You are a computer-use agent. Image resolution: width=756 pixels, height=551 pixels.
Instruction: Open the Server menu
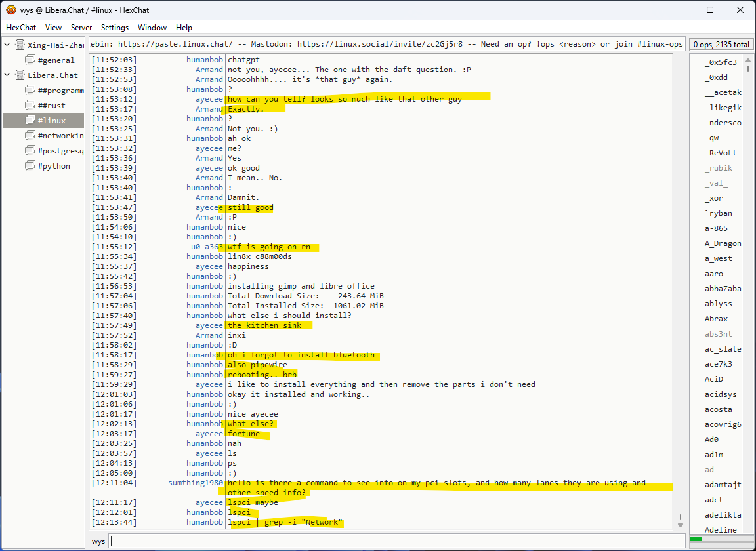pos(81,28)
